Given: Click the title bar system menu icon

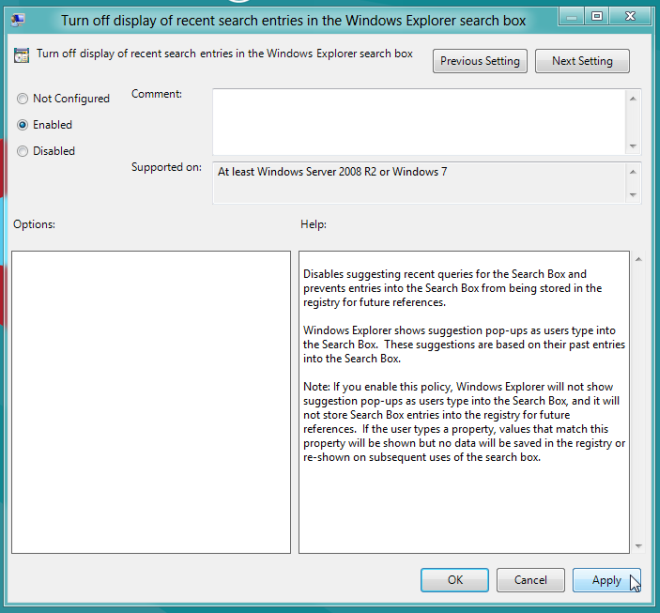Looking at the screenshot, I should pyautogui.click(x=18, y=20).
